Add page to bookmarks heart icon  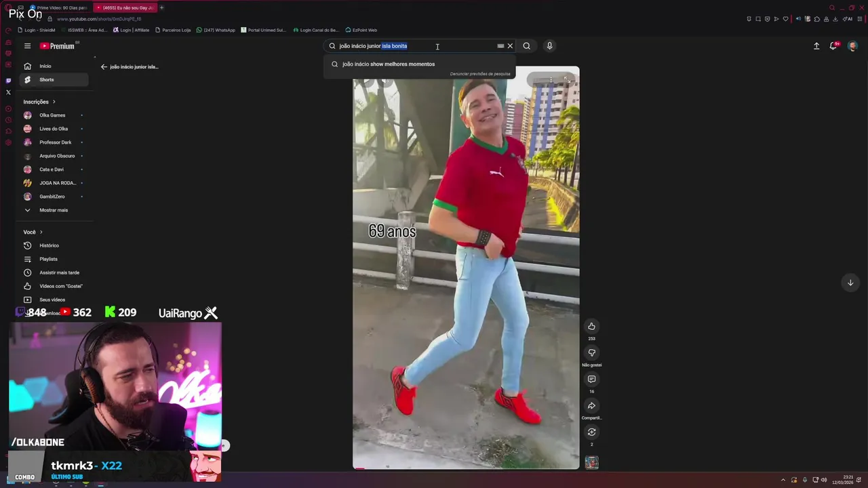786,19
